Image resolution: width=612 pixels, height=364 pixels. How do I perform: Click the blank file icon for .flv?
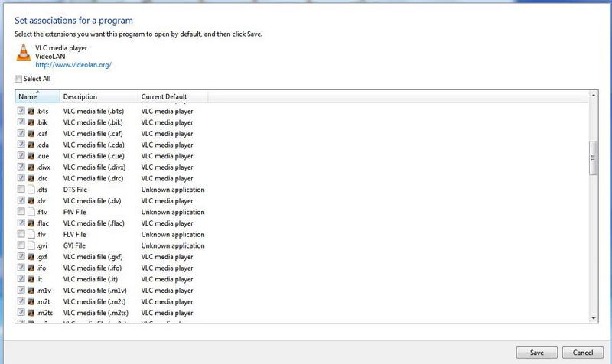(x=31, y=235)
